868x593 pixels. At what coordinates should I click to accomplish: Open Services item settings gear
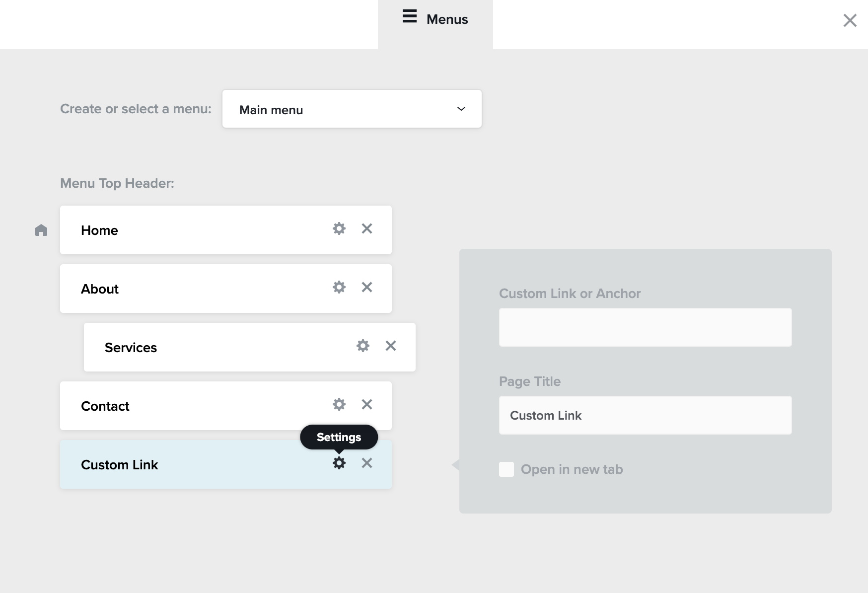(362, 346)
